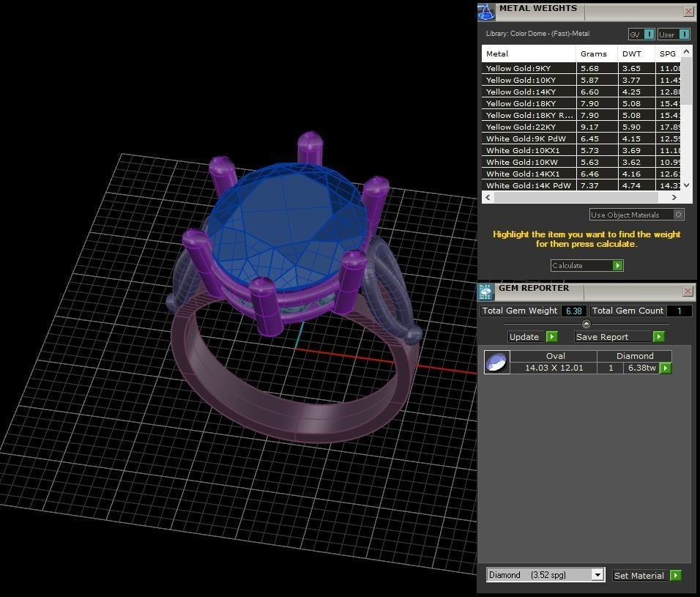Click the horizontal scrollbar thumb in metal table
The image size is (700, 597).
pos(576,197)
